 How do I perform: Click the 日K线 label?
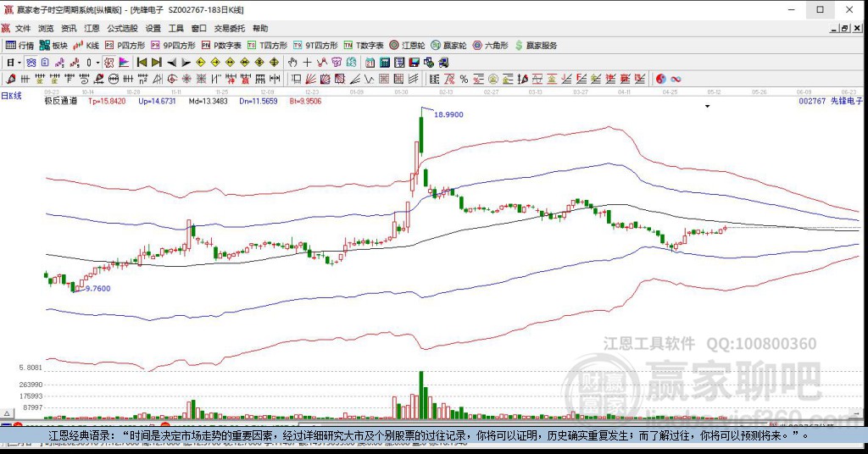point(11,96)
